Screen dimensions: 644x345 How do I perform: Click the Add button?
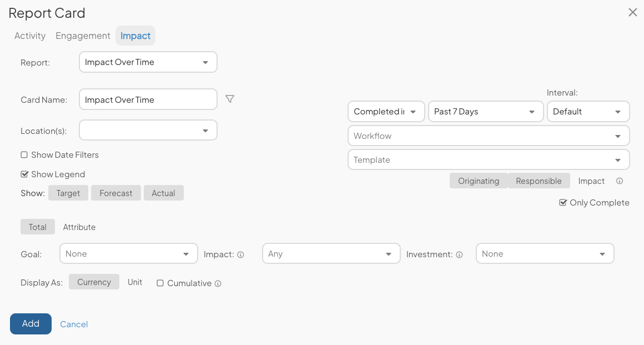coord(31,324)
